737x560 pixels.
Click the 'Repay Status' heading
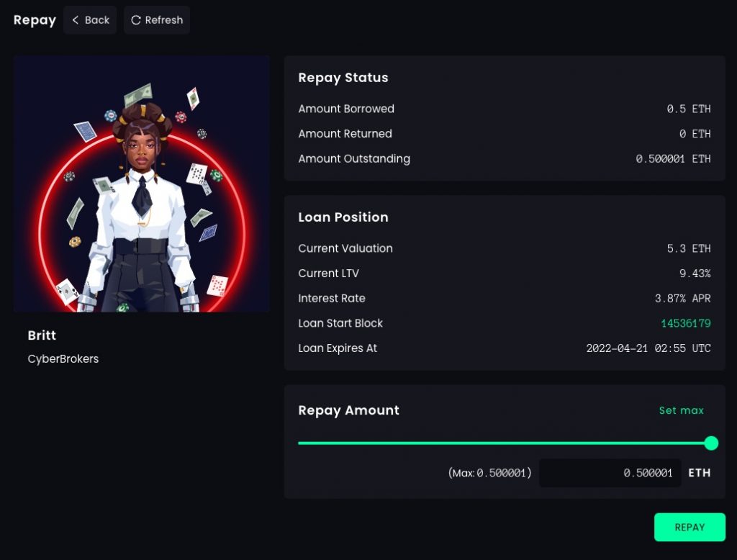coord(343,78)
